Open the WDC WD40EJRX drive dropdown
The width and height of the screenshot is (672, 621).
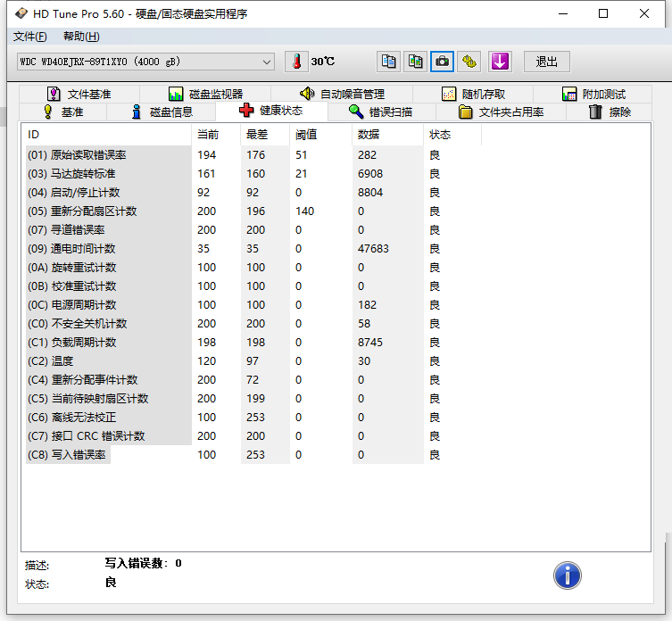click(x=145, y=62)
